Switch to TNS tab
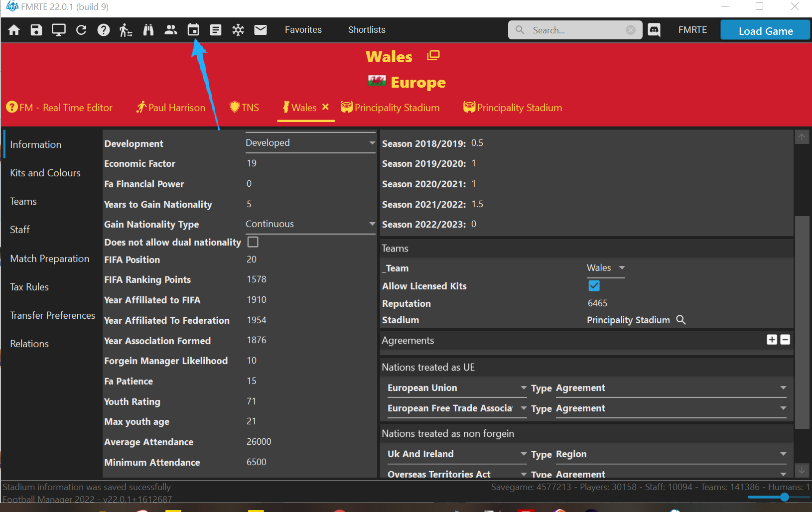The height and width of the screenshot is (512, 812). (244, 108)
